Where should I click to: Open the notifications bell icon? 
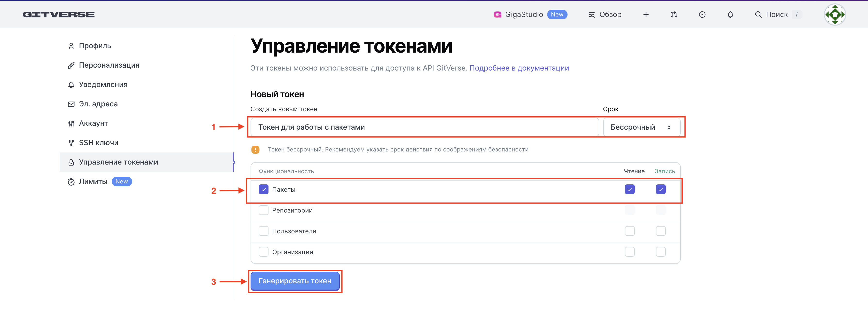coord(730,15)
